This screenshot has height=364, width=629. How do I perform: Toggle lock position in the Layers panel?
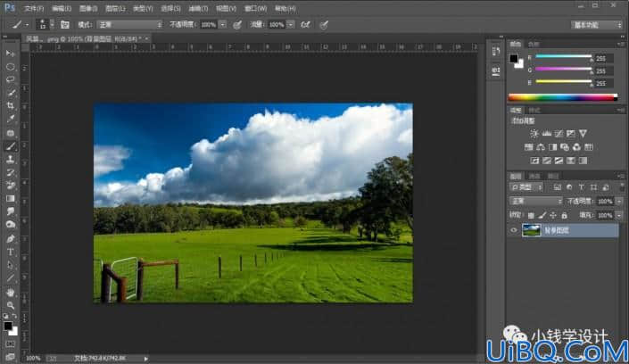pyautogui.click(x=553, y=216)
